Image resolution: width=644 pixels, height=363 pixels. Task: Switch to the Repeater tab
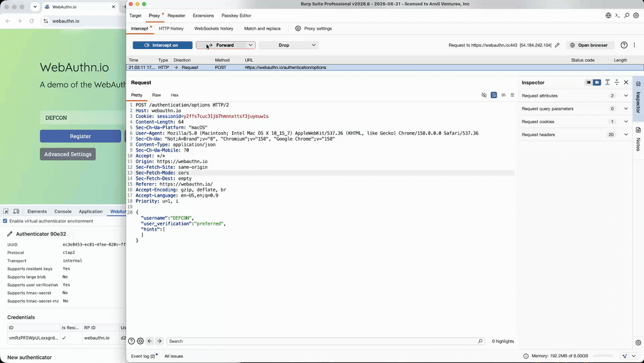click(176, 15)
